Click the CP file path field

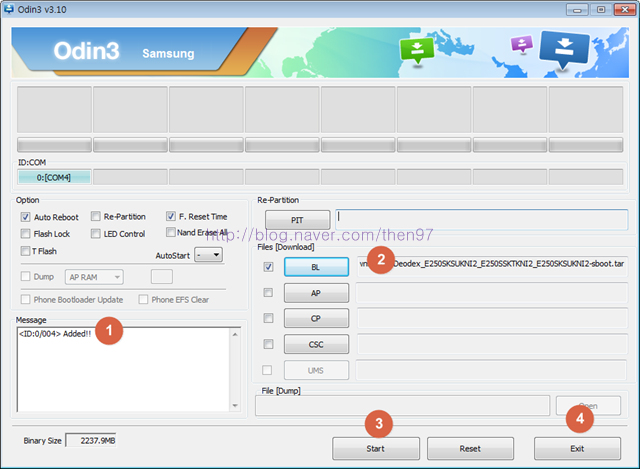[x=492, y=318]
